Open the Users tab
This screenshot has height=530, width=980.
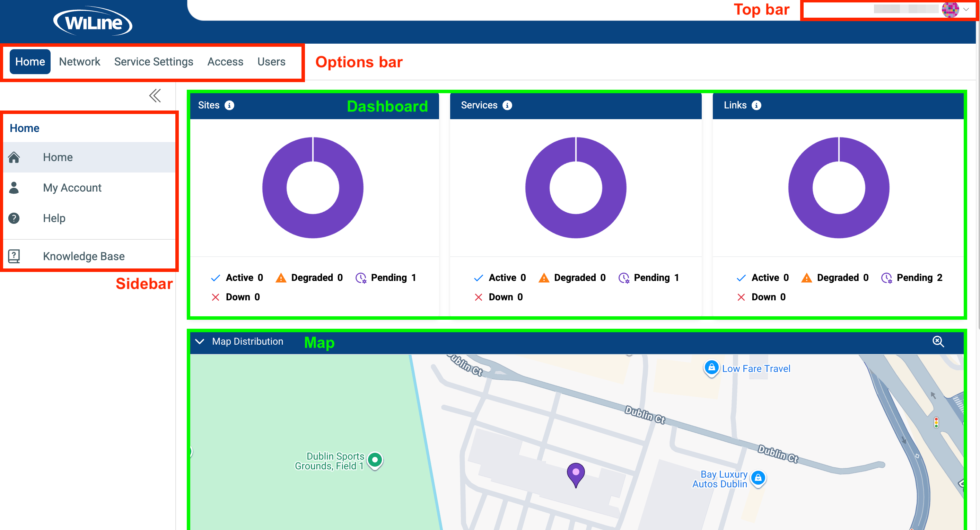271,61
